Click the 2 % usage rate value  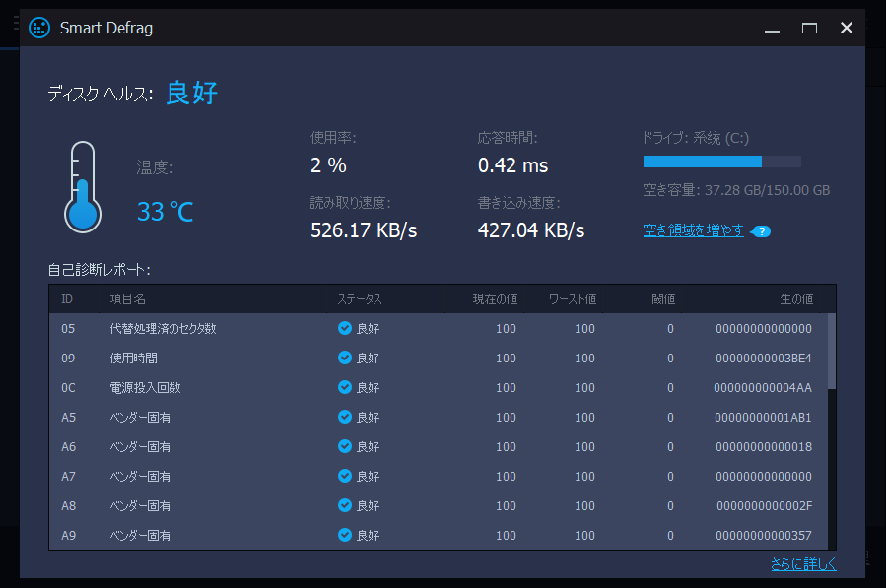328,165
